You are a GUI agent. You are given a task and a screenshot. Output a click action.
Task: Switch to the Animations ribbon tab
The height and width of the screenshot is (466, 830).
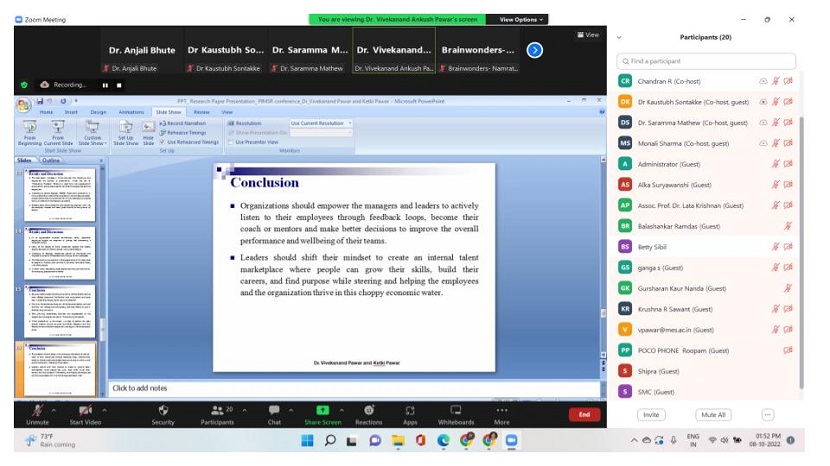coord(131,112)
